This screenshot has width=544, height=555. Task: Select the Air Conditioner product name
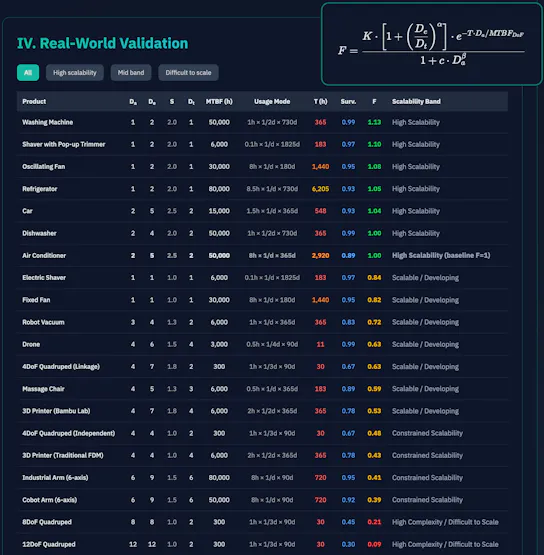coord(44,256)
